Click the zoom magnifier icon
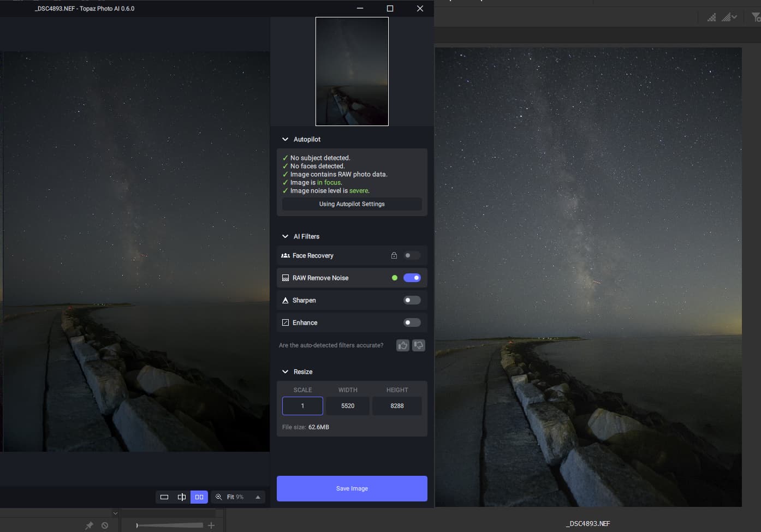Screen dimensions: 761x532 [x=219, y=497]
